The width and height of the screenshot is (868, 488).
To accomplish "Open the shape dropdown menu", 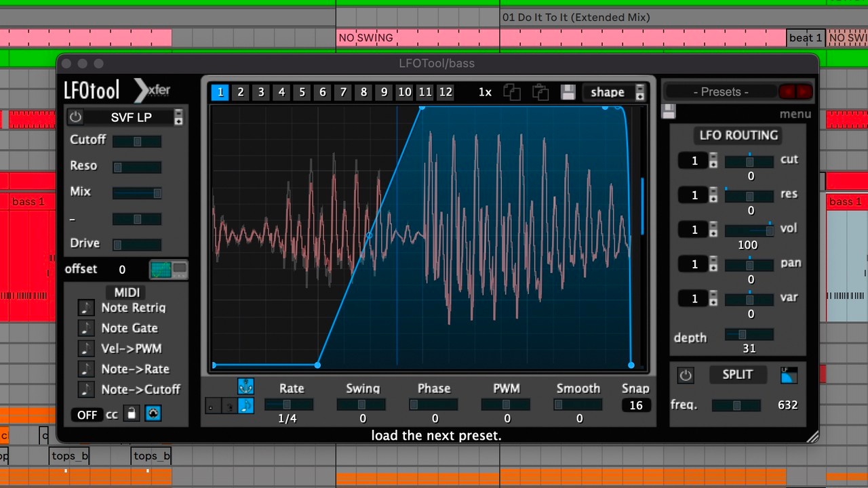I will (x=614, y=92).
